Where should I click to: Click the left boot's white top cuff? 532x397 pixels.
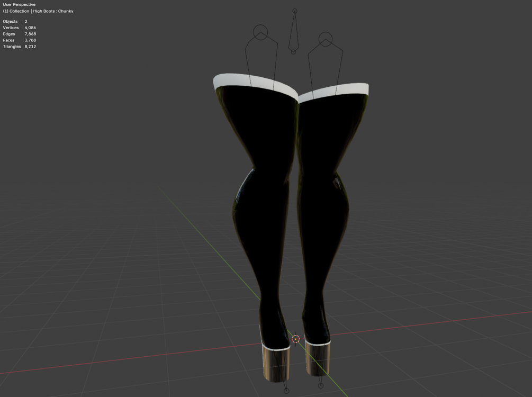pyautogui.click(x=255, y=85)
